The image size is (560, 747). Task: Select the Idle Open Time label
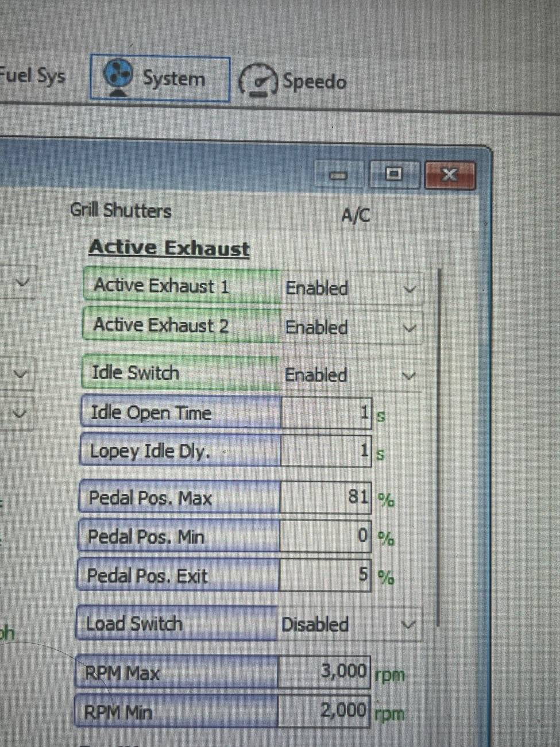181,412
